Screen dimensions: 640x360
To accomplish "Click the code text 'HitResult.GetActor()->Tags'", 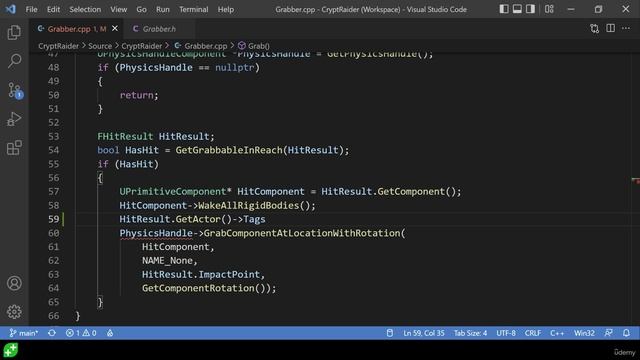I will [x=192, y=219].
